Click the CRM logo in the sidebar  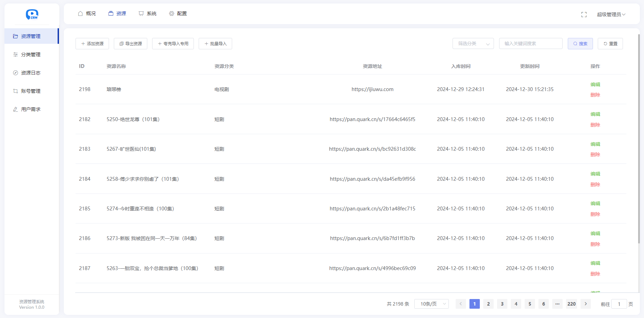pyautogui.click(x=31, y=14)
